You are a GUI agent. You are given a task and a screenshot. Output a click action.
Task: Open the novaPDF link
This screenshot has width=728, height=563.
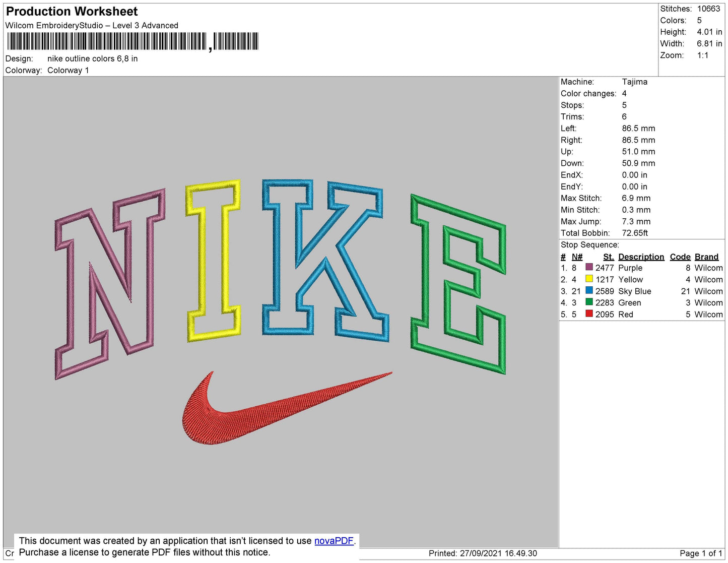pyautogui.click(x=334, y=541)
